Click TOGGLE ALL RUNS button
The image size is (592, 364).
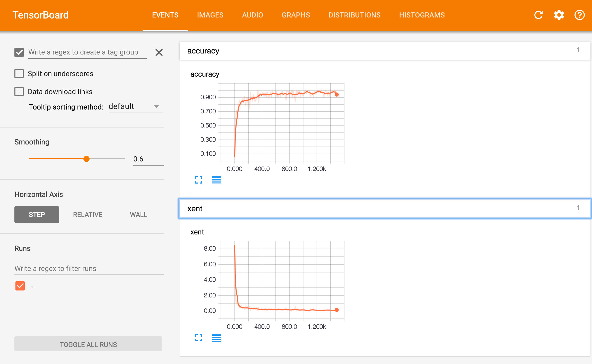(88, 344)
